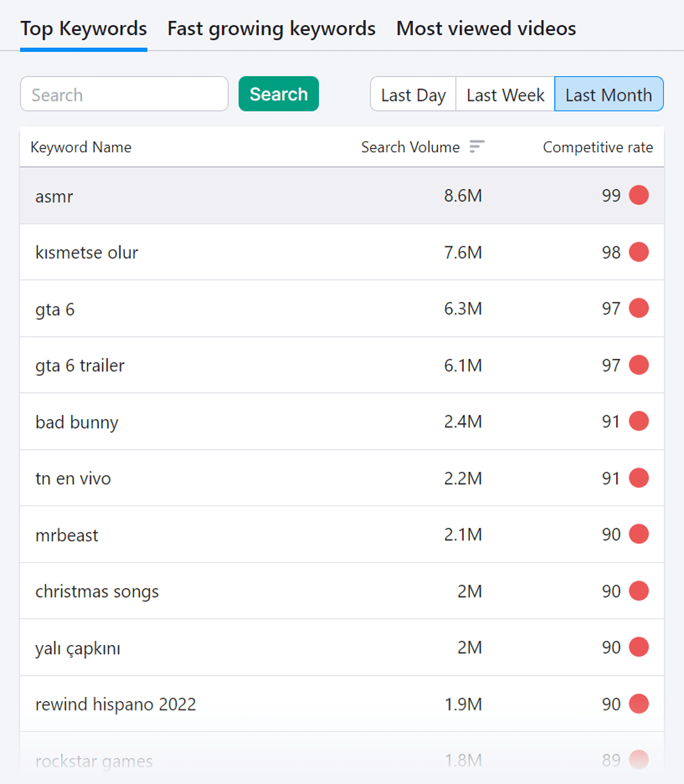Switch filter to Last Day
The width and height of the screenshot is (684, 784).
click(x=413, y=94)
